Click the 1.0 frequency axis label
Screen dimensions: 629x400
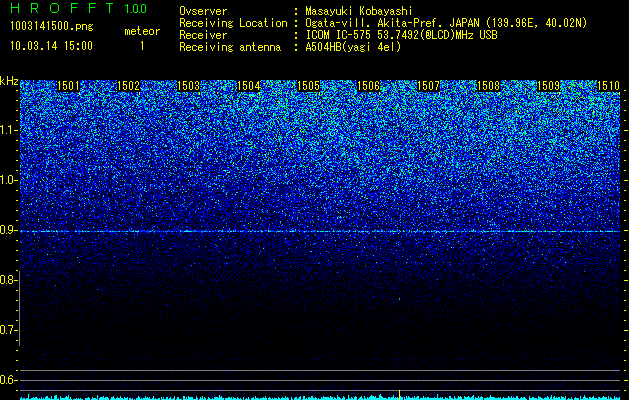[x=7, y=181]
